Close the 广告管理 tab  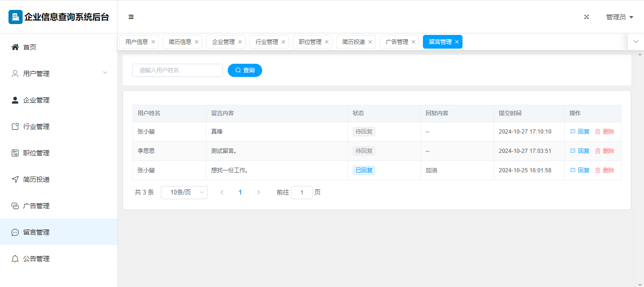(x=413, y=42)
